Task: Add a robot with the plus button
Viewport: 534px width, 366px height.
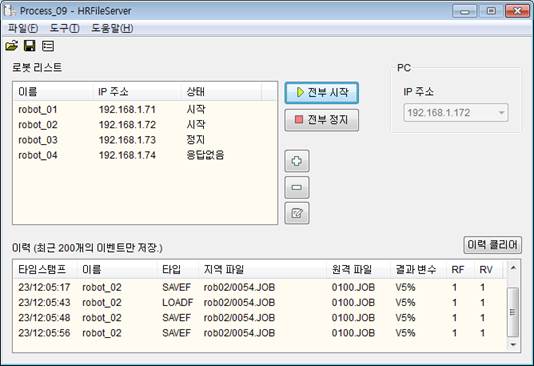Action: (x=297, y=161)
